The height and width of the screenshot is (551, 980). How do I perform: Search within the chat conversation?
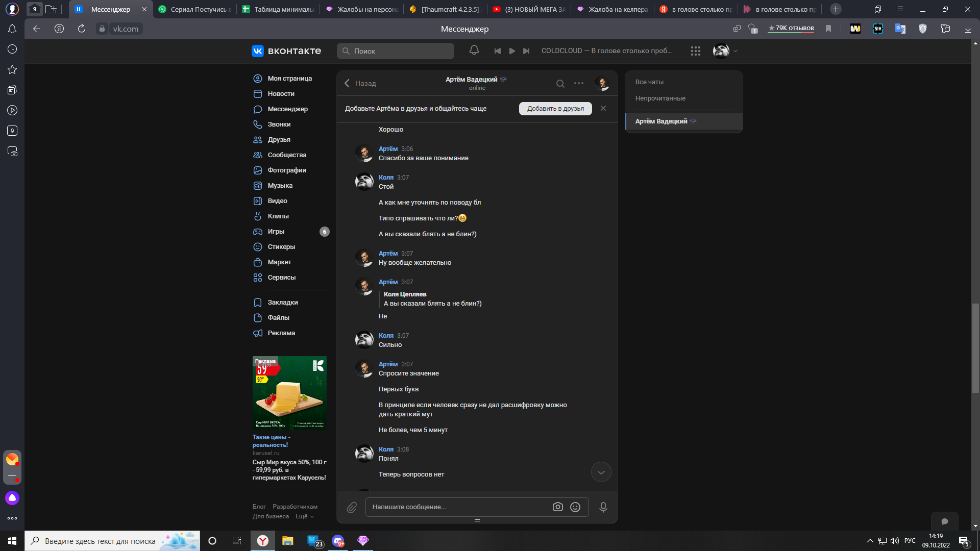[x=560, y=84]
